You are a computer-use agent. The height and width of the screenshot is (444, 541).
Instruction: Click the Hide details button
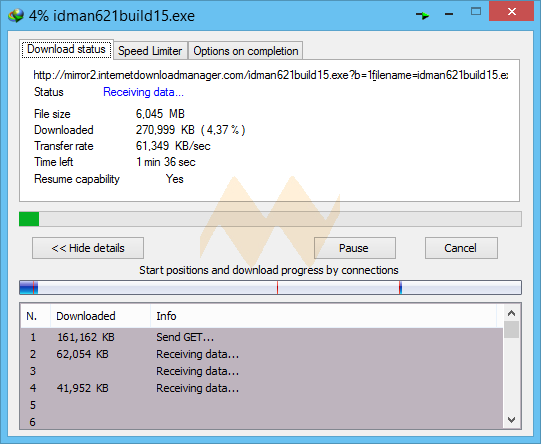point(88,248)
